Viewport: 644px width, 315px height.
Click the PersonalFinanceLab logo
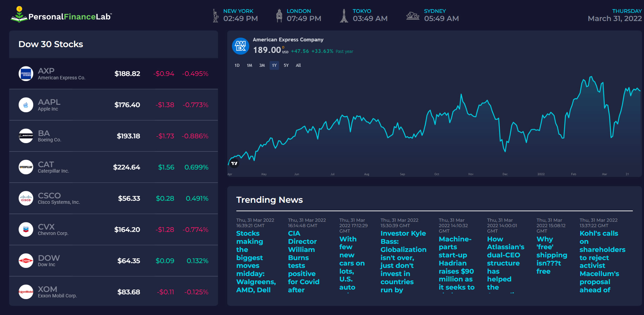pos(61,15)
